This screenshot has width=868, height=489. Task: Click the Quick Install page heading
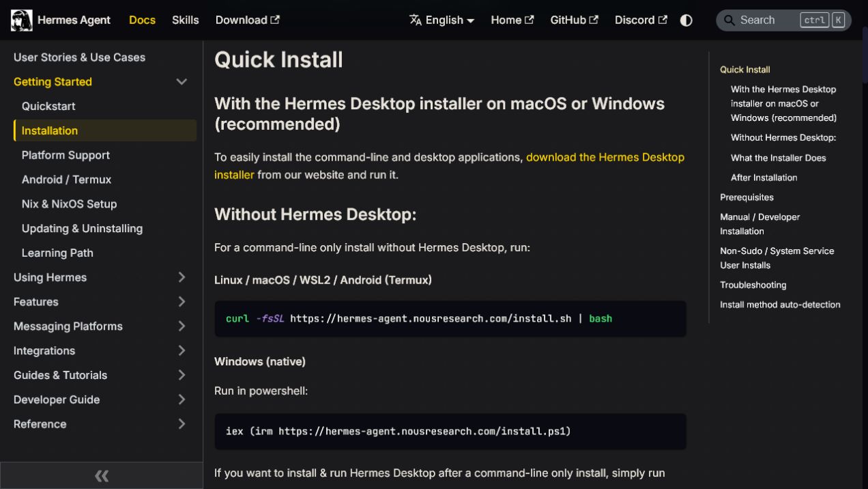[278, 59]
